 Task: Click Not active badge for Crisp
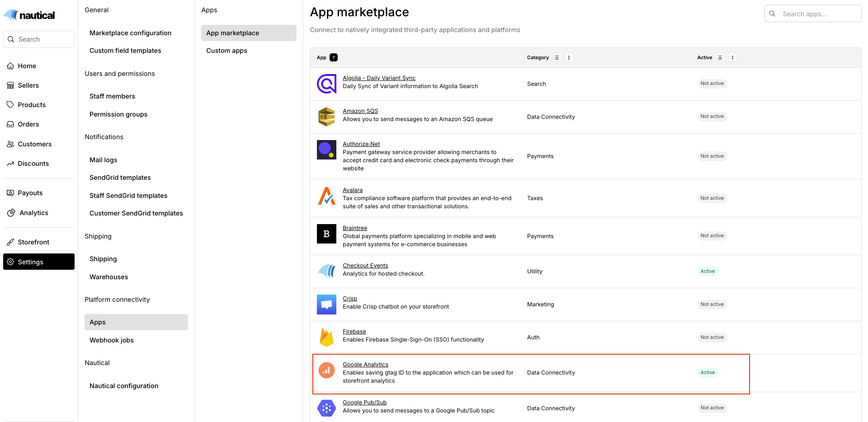pos(712,305)
